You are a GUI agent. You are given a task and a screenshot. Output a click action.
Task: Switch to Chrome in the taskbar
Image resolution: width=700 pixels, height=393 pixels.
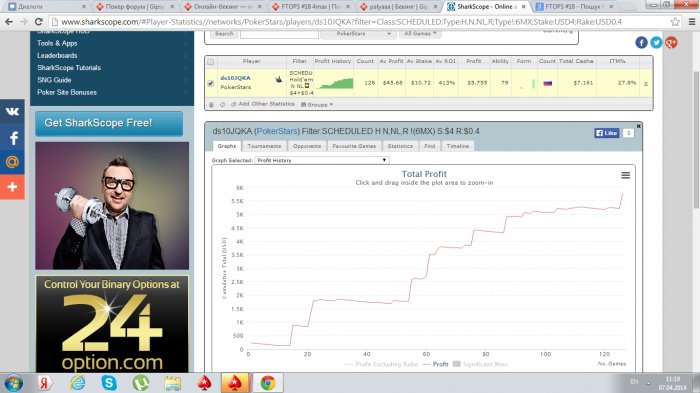268,383
